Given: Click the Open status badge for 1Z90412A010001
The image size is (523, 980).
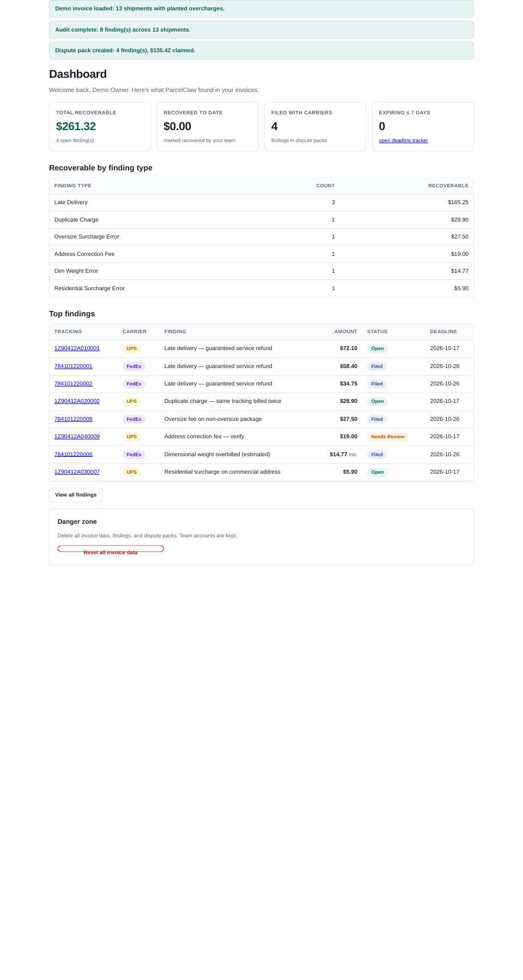Looking at the screenshot, I should pyautogui.click(x=378, y=348).
